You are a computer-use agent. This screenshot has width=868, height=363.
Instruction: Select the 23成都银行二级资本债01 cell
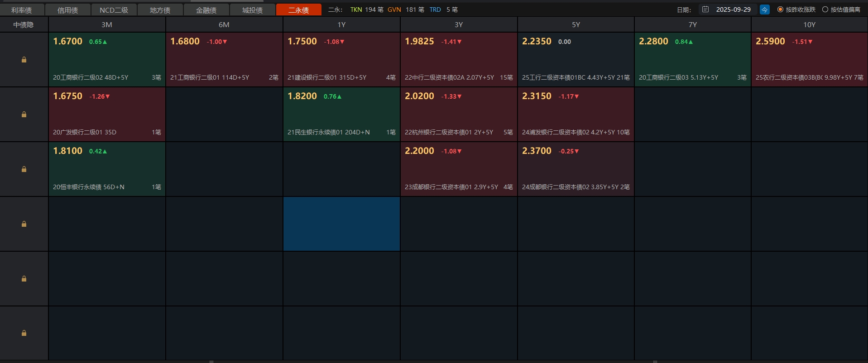pyautogui.click(x=459, y=169)
